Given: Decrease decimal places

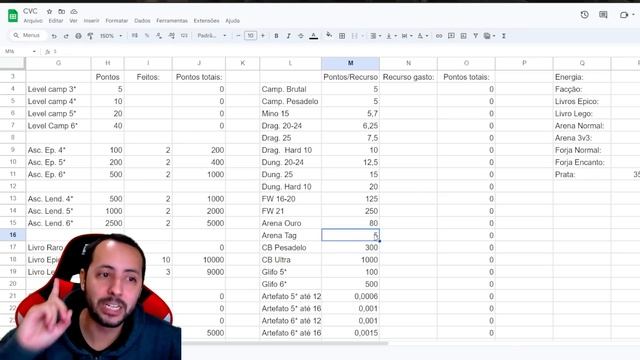Looking at the screenshot, I should coord(159,36).
